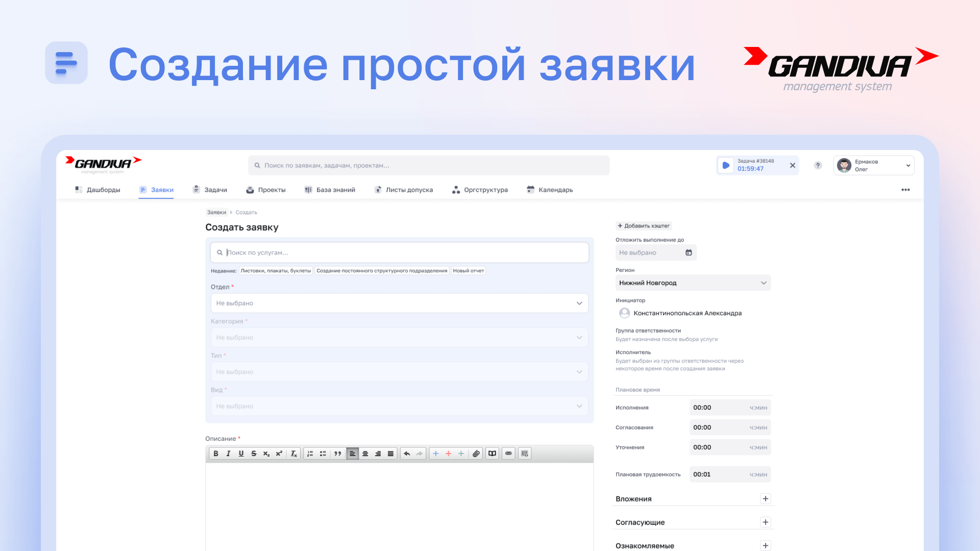This screenshot has height=551, width=980.
Task: Insert a block quote
Action: click(337, 454)
